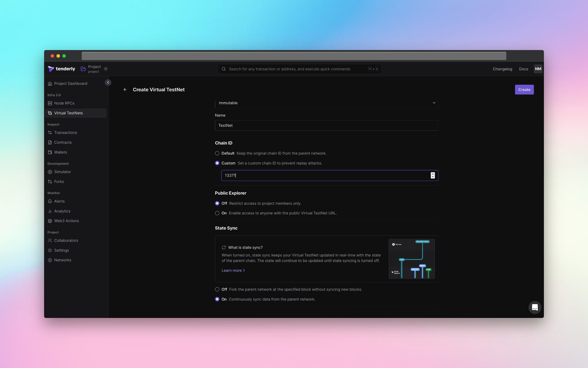Collapse the sidebar with the chevron button
The image size is (588, 368).
(x=108, y=82)
